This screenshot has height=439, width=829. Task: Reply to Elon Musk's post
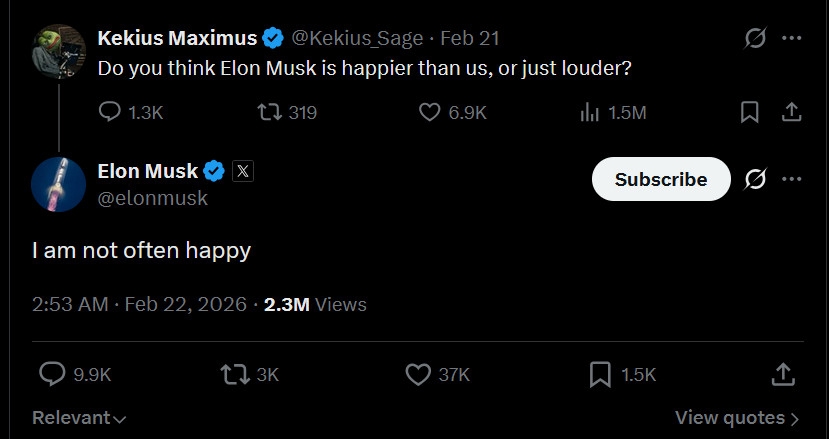(52, 374)
